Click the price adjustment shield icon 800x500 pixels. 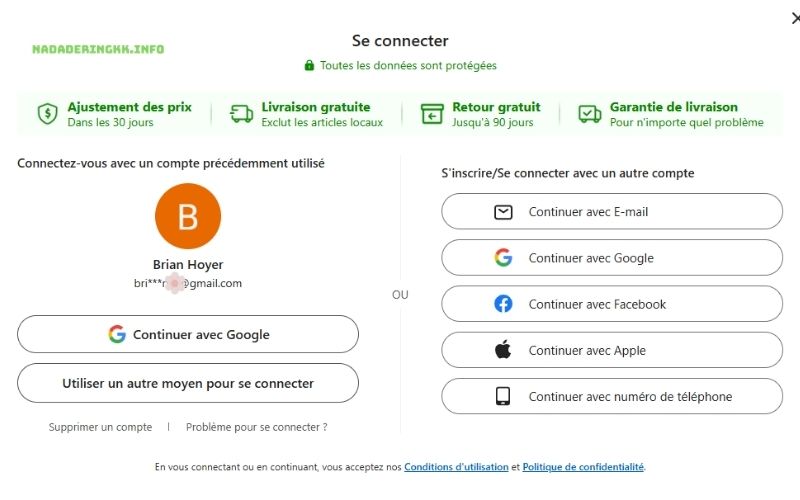tap(47, 114)
